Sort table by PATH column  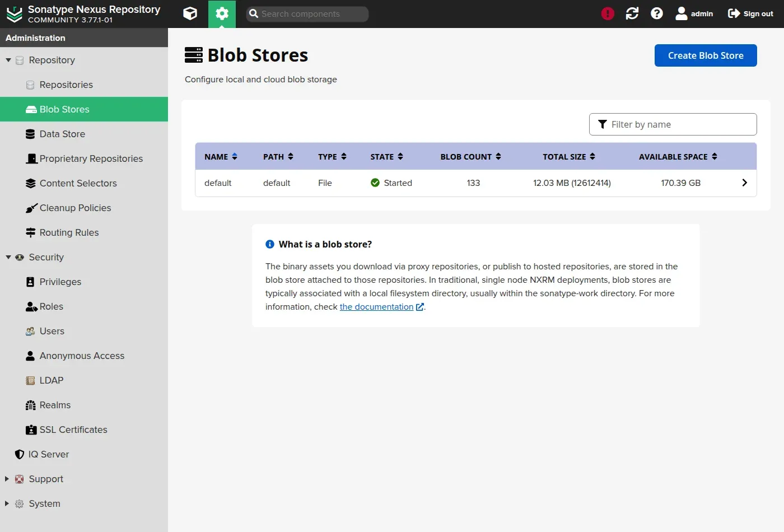(278, 157)
